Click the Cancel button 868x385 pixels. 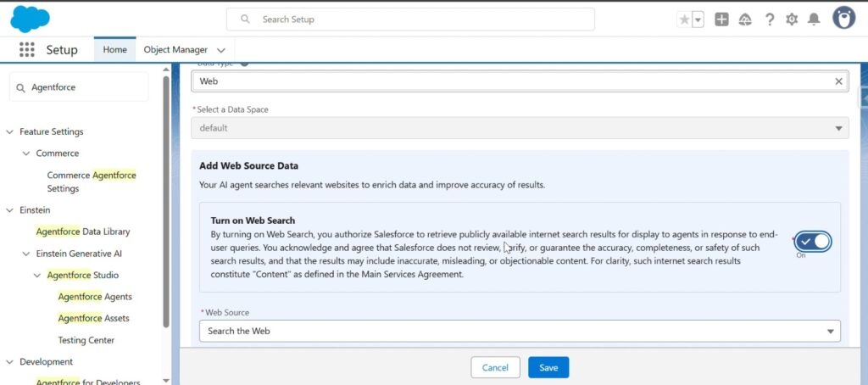(x=495, y=367)
